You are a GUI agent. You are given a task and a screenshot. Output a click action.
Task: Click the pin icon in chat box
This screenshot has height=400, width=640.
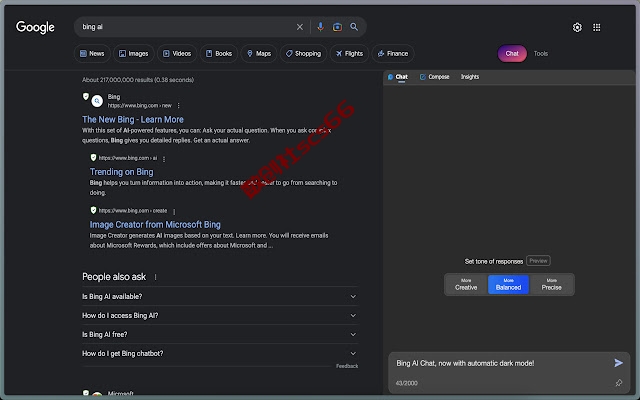pyautogui.click(x=619, y=382)
